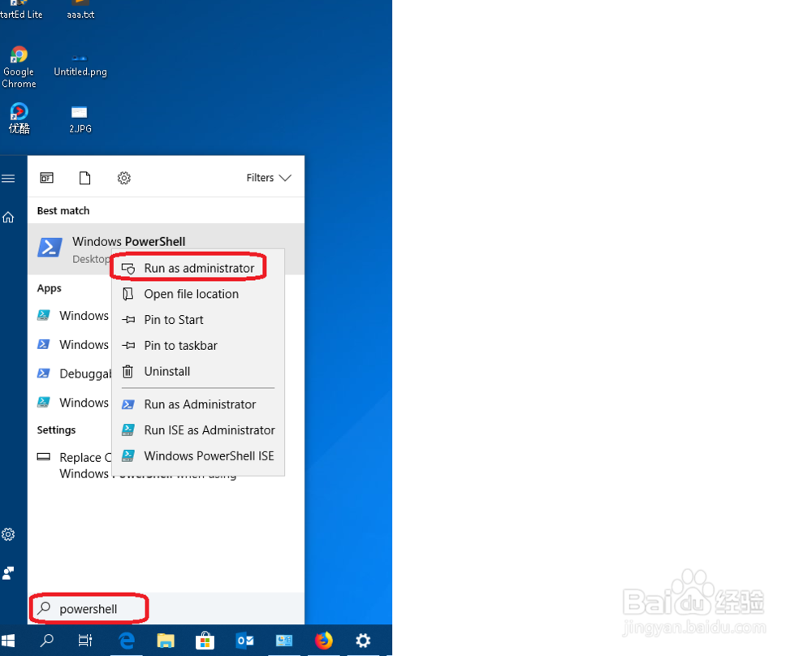Select Google Chrome desktop shortcut
Screen dimensions: 812x656
pos(19,67)
